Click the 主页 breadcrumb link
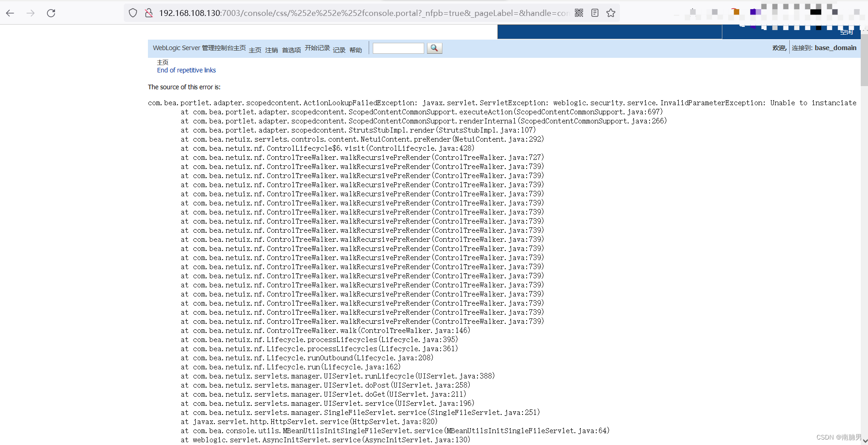 pyautogui.click(x=163, y=62)
